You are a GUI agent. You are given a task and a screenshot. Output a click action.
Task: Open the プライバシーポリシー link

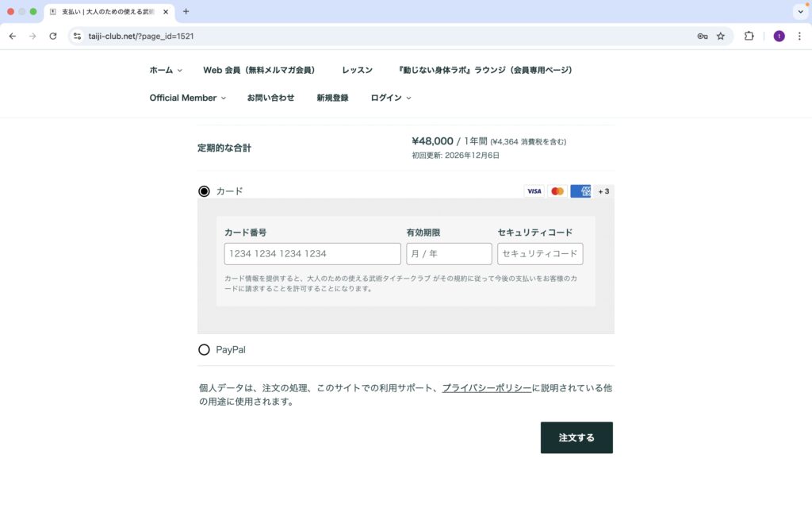pyautogui.click(x=486, y=388)
